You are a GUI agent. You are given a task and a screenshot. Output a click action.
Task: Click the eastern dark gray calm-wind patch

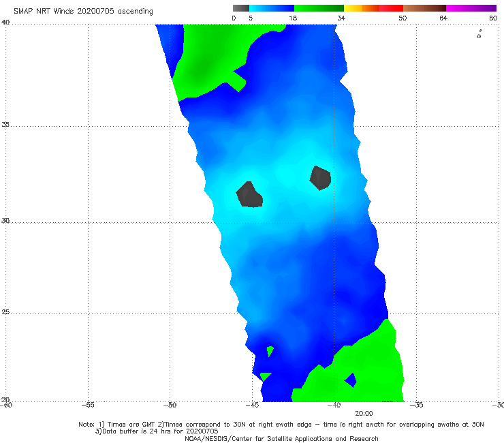(321, 178)
